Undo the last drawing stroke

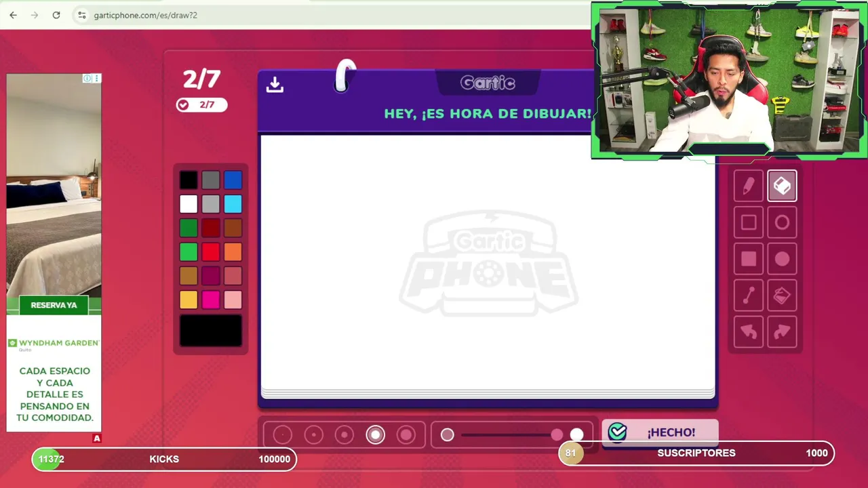(x=749, y=332)
